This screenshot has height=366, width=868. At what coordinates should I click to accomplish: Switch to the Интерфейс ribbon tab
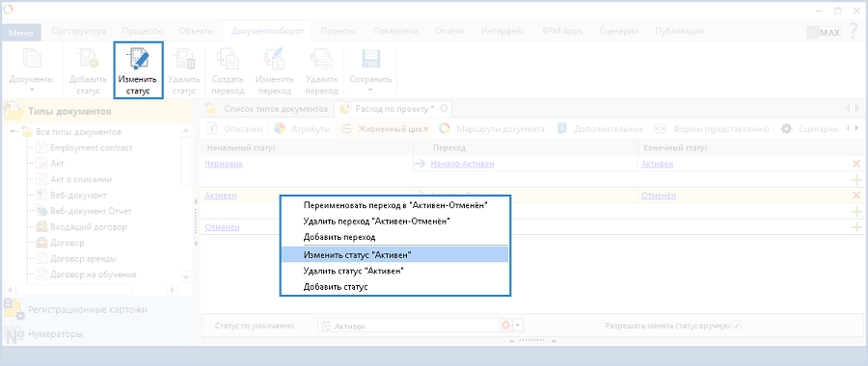click(x=503, y=31)
